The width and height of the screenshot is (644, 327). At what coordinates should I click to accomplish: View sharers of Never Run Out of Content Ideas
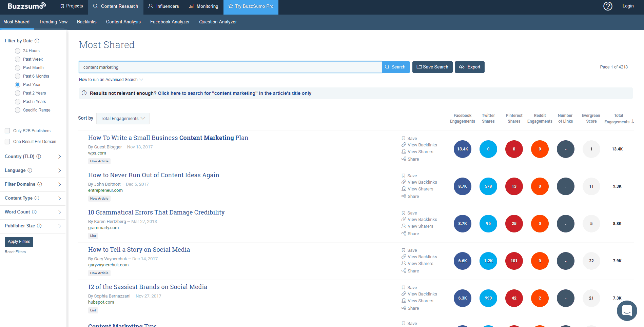(x=417, y=189)
